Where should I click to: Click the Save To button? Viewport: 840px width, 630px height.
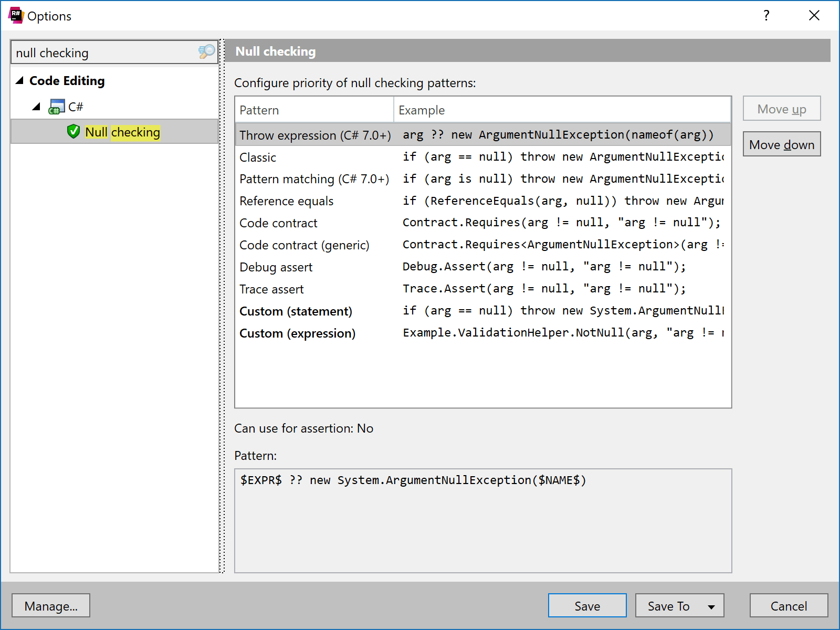pyautogui.click(x=669, y=605)
